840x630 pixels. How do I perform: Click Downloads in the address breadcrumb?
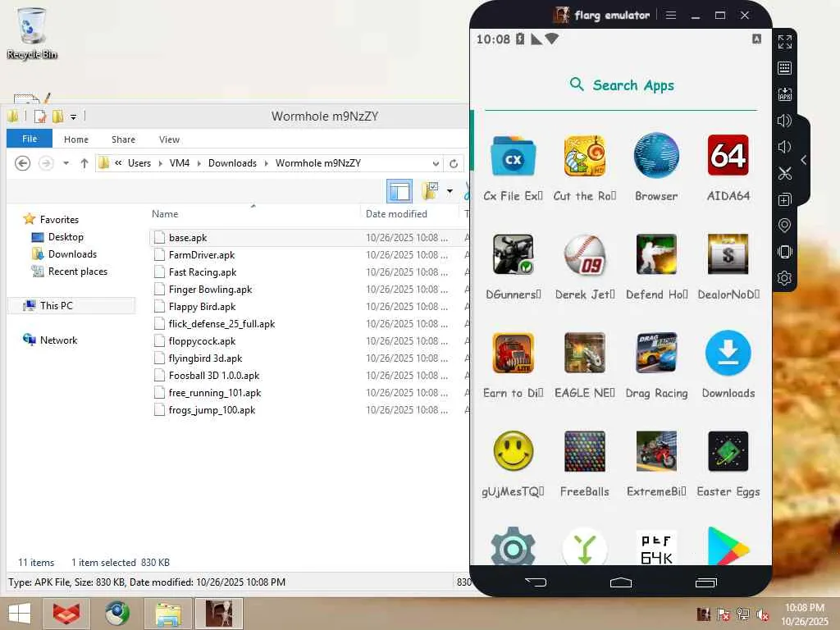[232, 163]
